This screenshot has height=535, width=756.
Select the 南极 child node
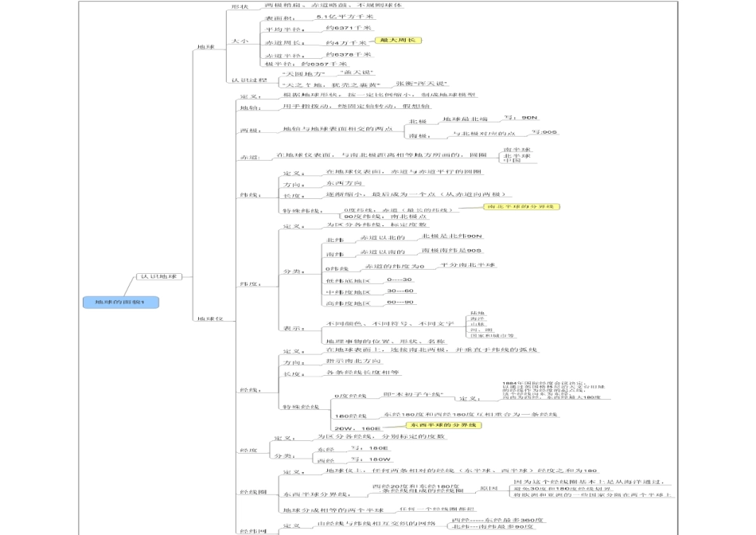(420, 136)
